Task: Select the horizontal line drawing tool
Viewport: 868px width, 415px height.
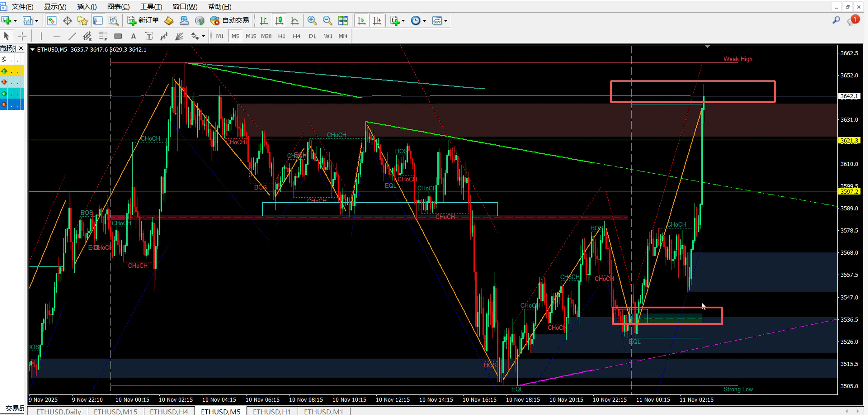Action: 57,36
